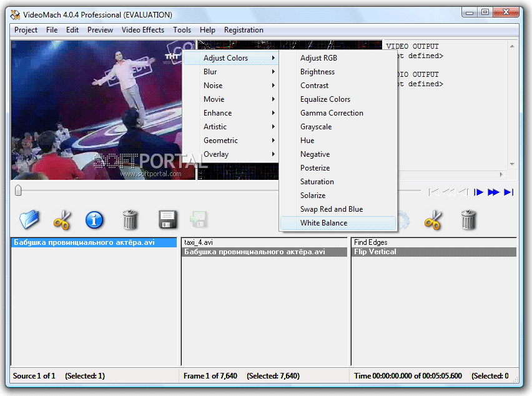
Task: Expand the Geometric submenu
Action: pos(230,141)
